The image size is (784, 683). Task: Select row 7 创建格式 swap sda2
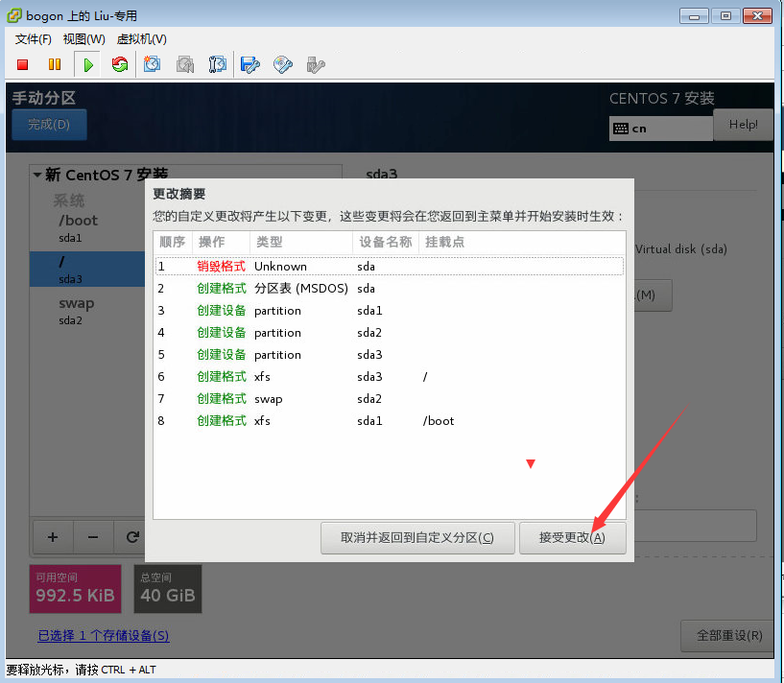390,398
